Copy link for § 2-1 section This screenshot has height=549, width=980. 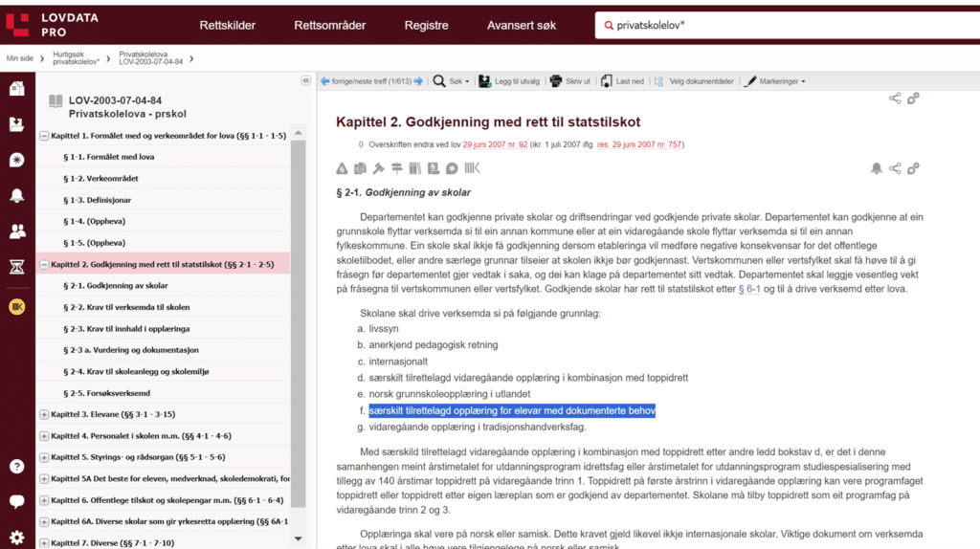pos(913,168)
